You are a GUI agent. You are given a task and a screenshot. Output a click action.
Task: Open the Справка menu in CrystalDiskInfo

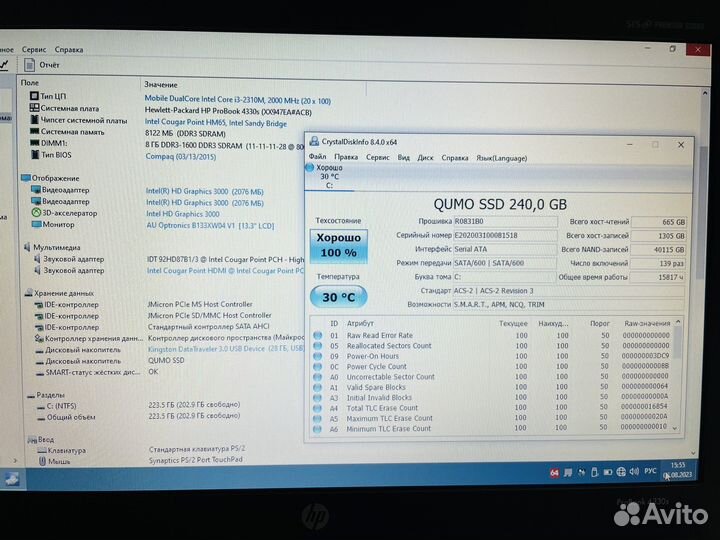[x=455, y=158]
